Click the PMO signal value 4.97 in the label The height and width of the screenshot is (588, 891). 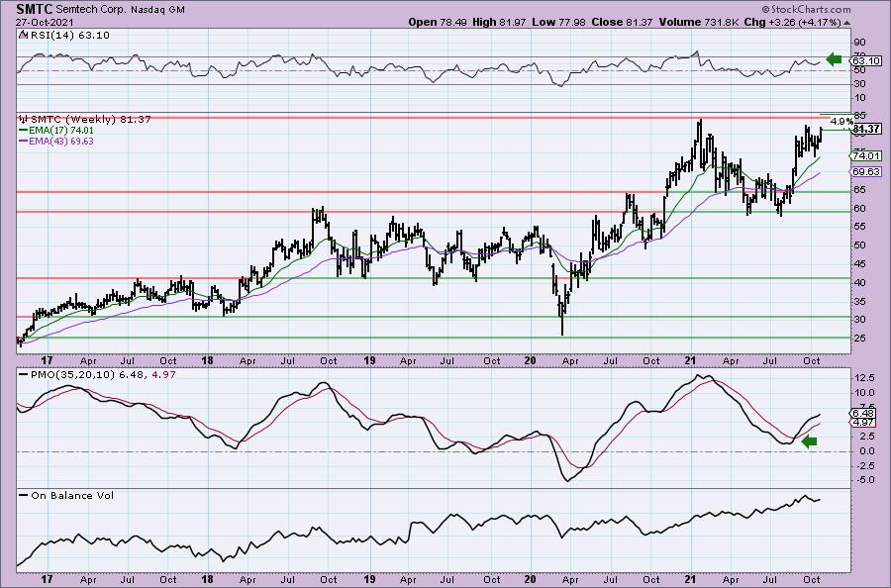(164, 375)
